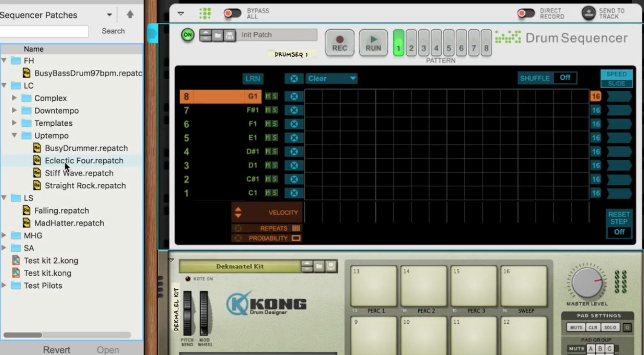The image size is (644, 355).
Task: Click the Send To Track button
Action: pyautogui.click(x=589, y=13)
